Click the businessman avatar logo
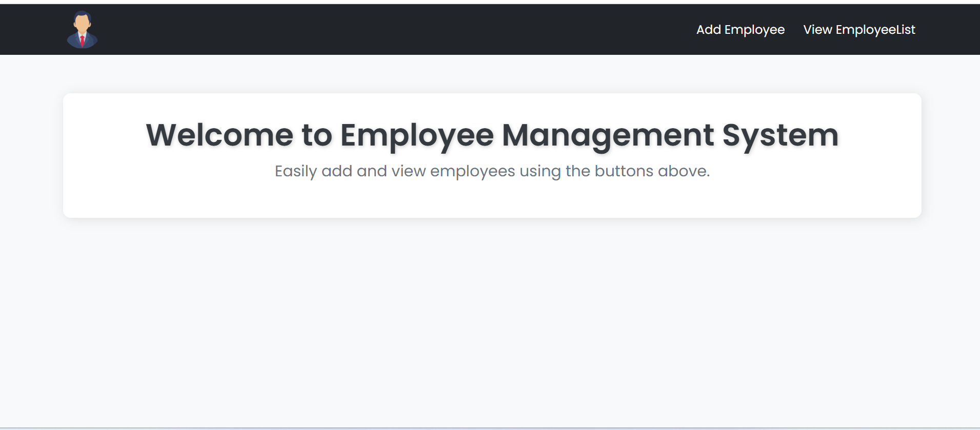The image size is (980, 430). click(x=82, y=30)
